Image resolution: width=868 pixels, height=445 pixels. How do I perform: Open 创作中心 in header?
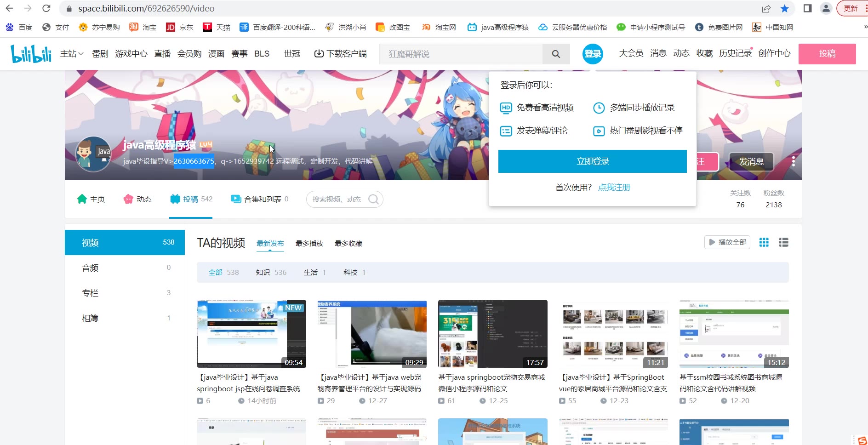774,53
